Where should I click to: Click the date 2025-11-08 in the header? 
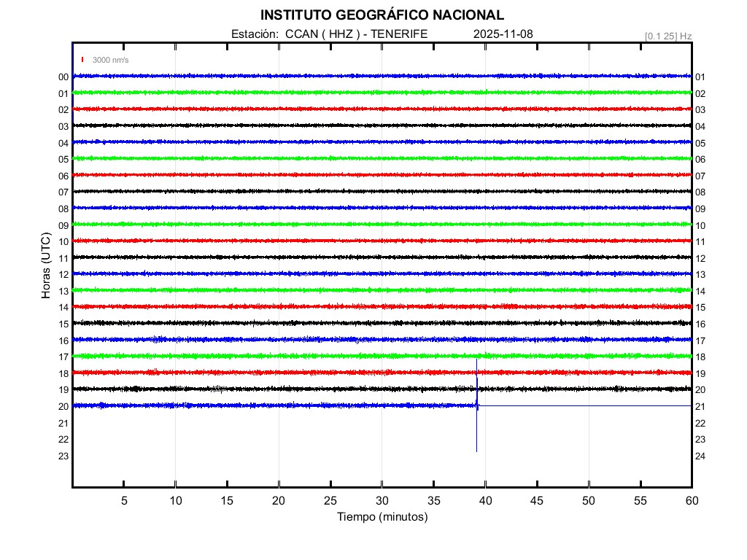coord(504,34)
